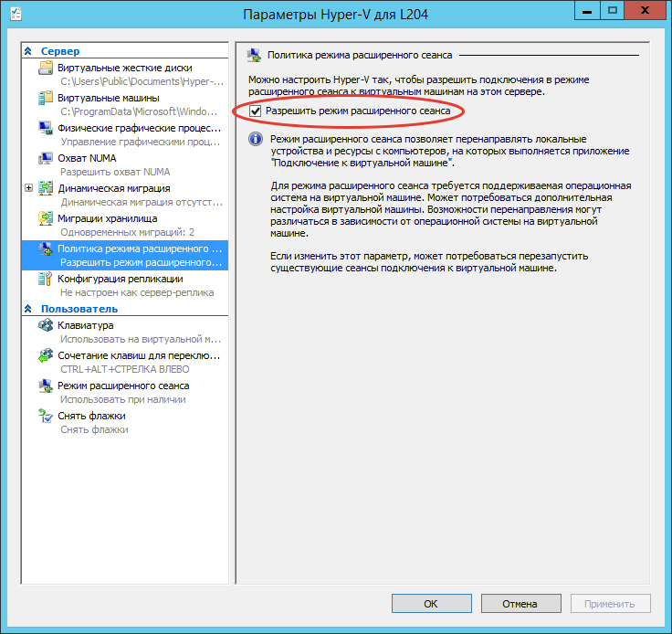Click the Охват NUMA icon

point(46,158)
